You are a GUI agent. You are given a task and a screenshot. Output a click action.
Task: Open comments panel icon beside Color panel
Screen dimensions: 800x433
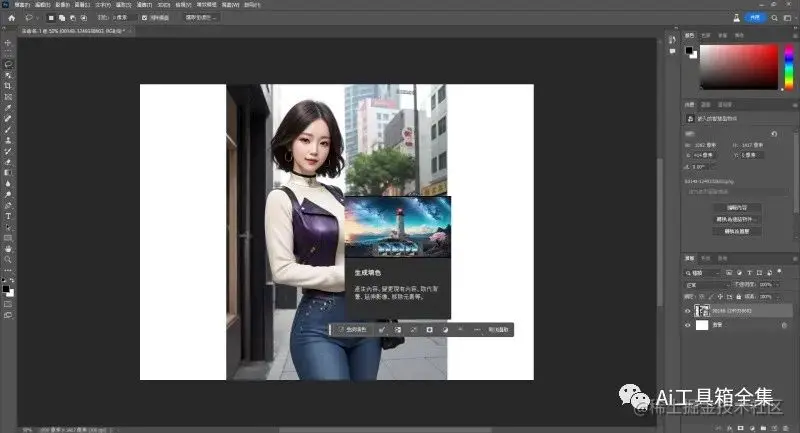coord(672,51)
